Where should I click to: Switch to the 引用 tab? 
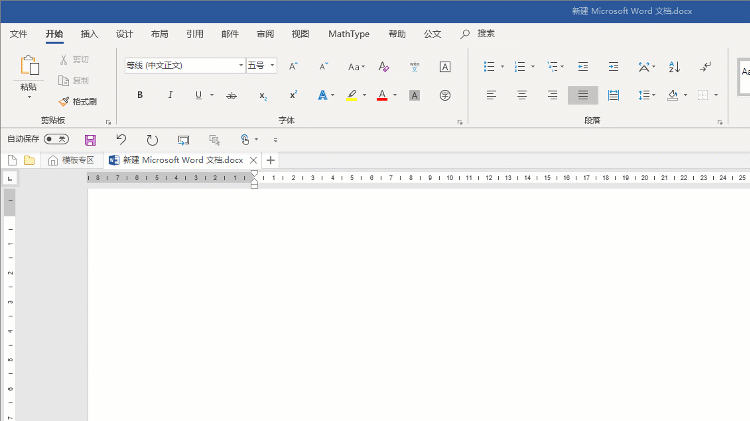195,34
